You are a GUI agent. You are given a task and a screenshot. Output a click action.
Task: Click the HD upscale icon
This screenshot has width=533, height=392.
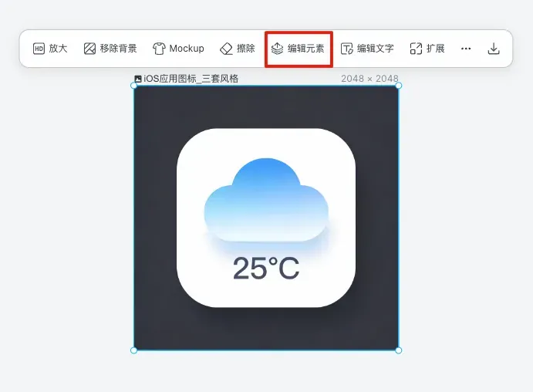point(39,49)
